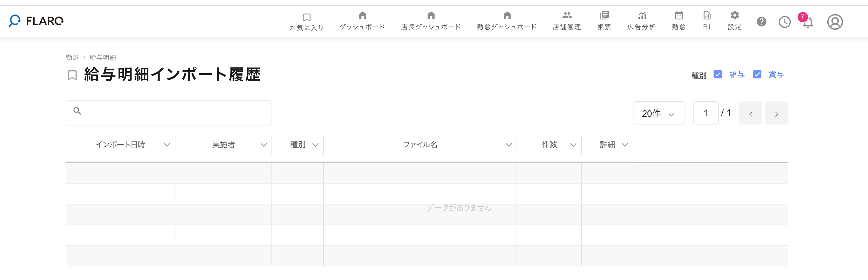
Task: Expand 詳細 column dropdown
Action: [625, 145]
